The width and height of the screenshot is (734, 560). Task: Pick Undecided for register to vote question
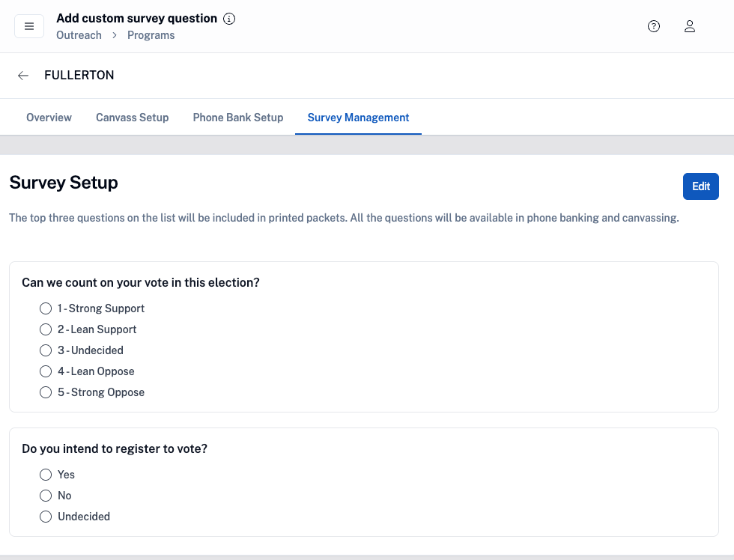click(x=46, y=517)
